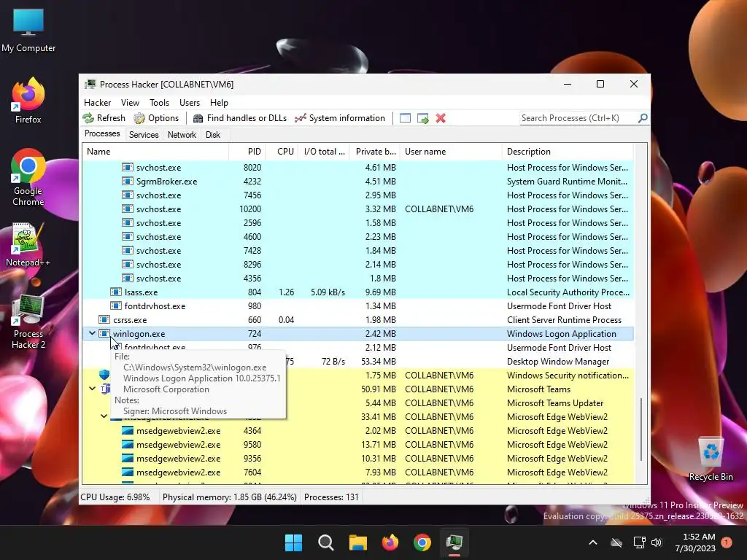Click the winlogon.exe process icon
The width and height of the screenshot is (747, 560).
[x=104, y=333]
